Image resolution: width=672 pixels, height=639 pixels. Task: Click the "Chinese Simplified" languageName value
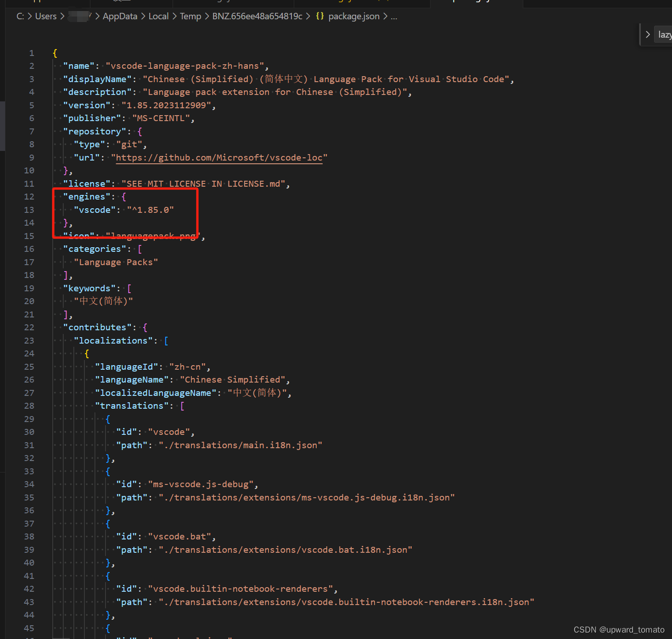pos(233,379)
